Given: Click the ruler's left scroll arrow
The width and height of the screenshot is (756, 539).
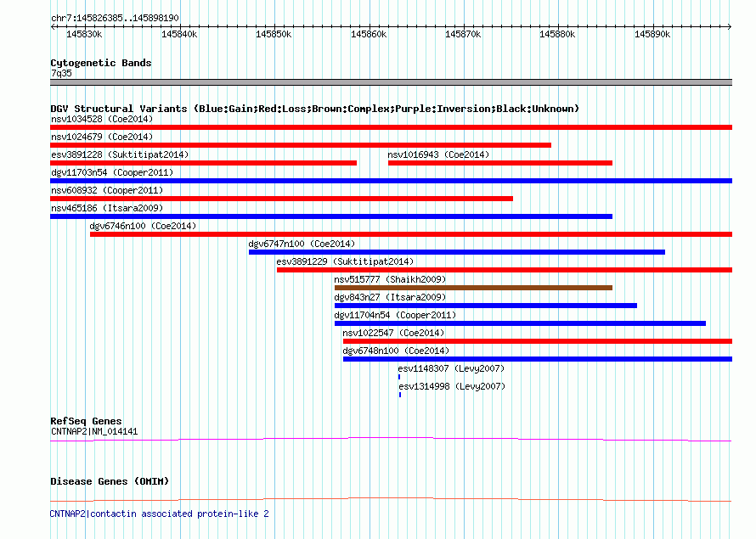Looking at the screenshot, I should 53,27.
